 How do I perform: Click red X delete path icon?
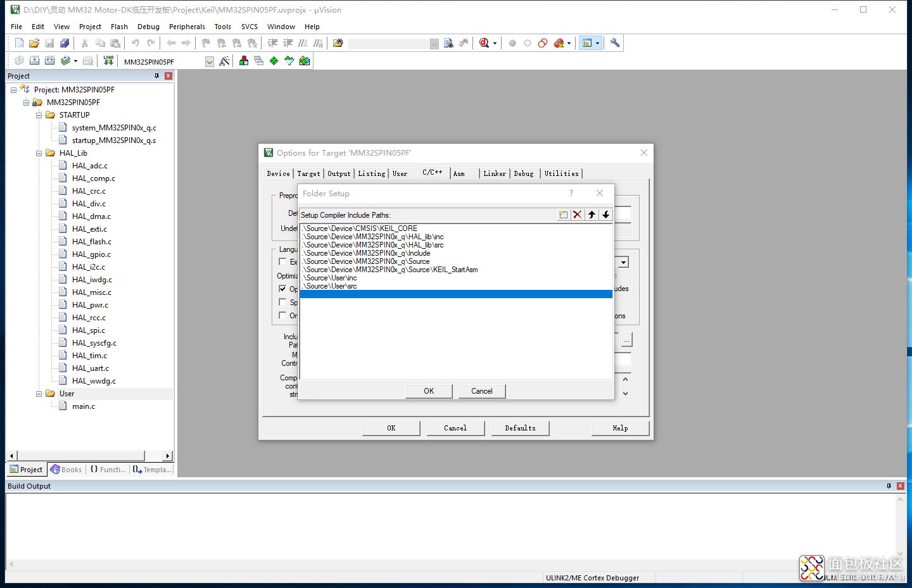577,215
